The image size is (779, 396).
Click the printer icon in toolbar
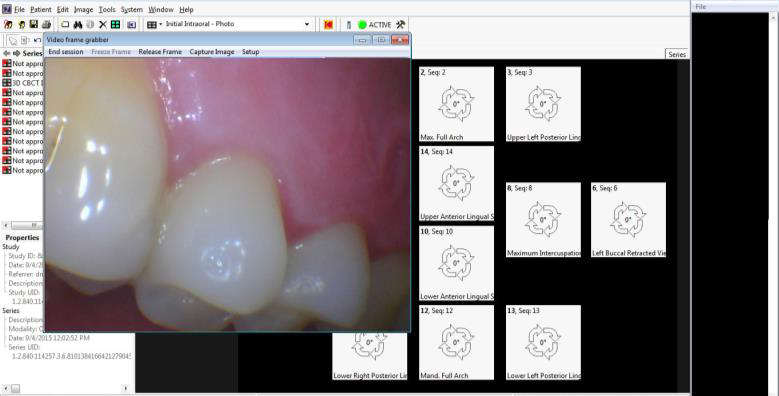point(46,24)
